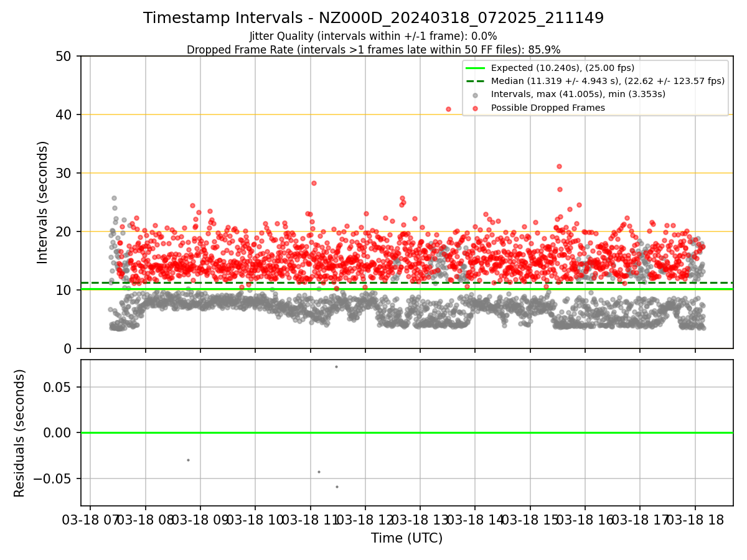The image size is (747, 560).
Task: Click the maximum outlier red point near 41 seconds
Action: (448, 109)
